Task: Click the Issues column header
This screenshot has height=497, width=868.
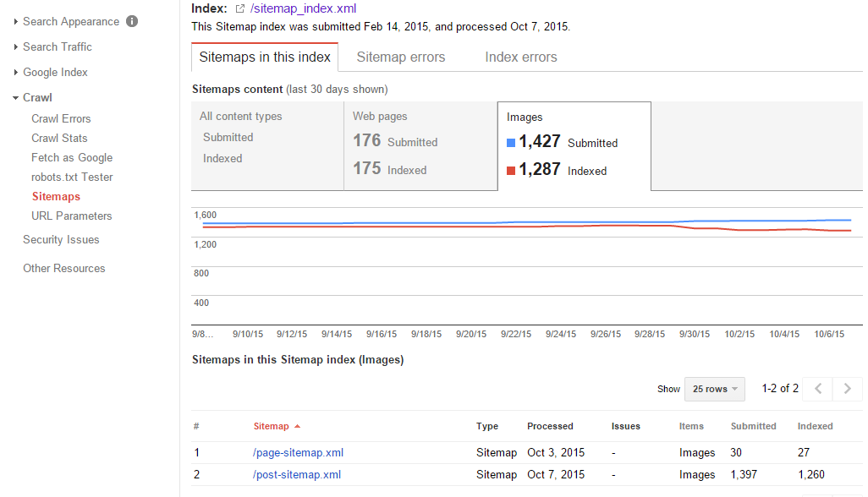Action: click(625, 426)
